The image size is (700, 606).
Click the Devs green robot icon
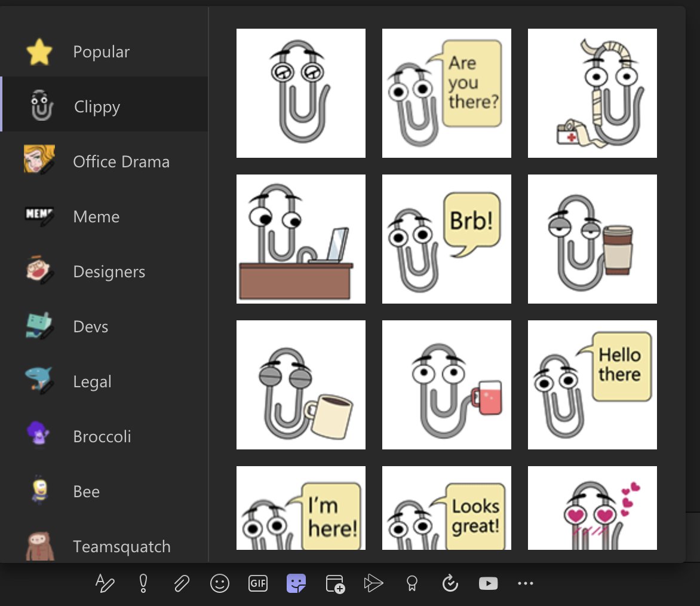click(39, 326)
